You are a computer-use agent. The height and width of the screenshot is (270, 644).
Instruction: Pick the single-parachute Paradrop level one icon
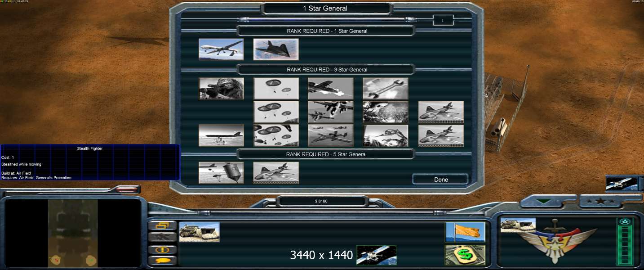[x=276, y=89]
